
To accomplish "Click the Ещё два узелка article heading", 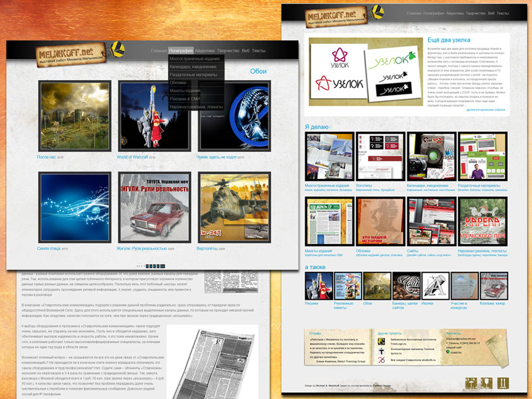I will (448, 40).
